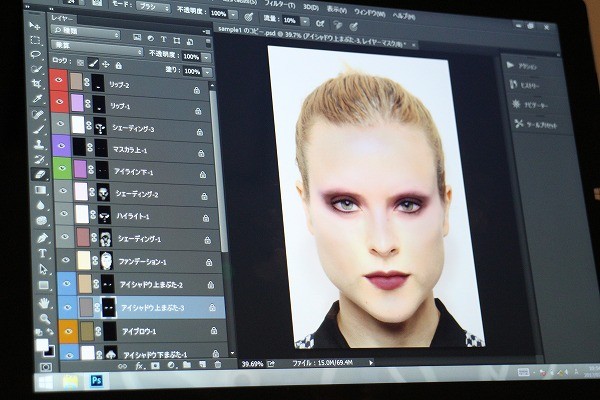The image size is (600, 400).
Task: Select the Pen tool
Action: [x=42, y=237]
